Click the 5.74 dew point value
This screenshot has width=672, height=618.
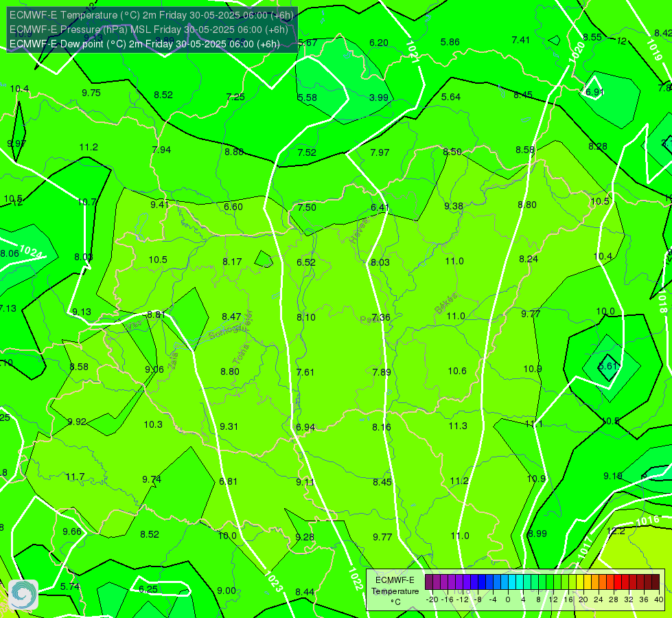coord(70,586)
